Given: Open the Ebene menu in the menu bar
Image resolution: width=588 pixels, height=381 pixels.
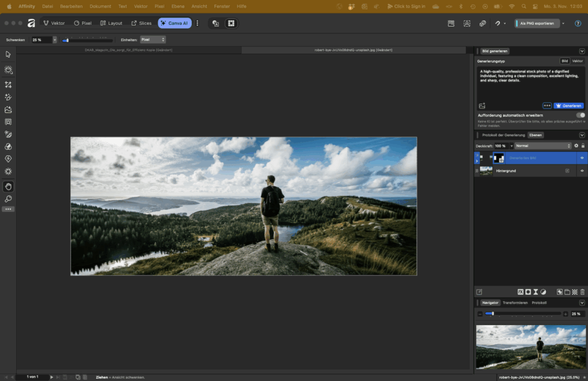Looking at the screenshot, I should tap(177, 6).
